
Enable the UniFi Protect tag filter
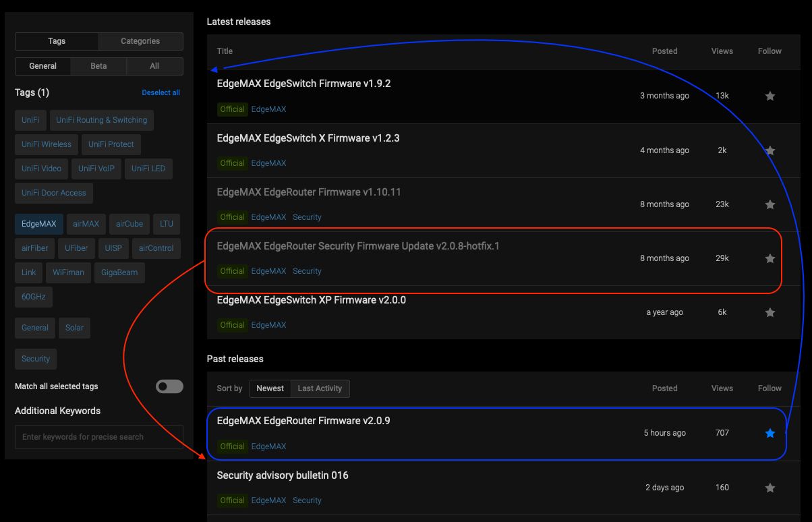[111, 144]
